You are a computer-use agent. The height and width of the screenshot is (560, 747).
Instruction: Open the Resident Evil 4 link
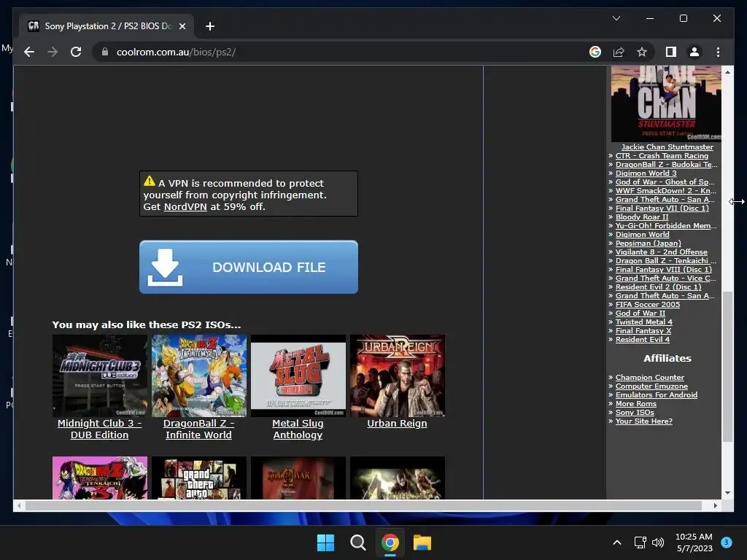click(642, 340)
